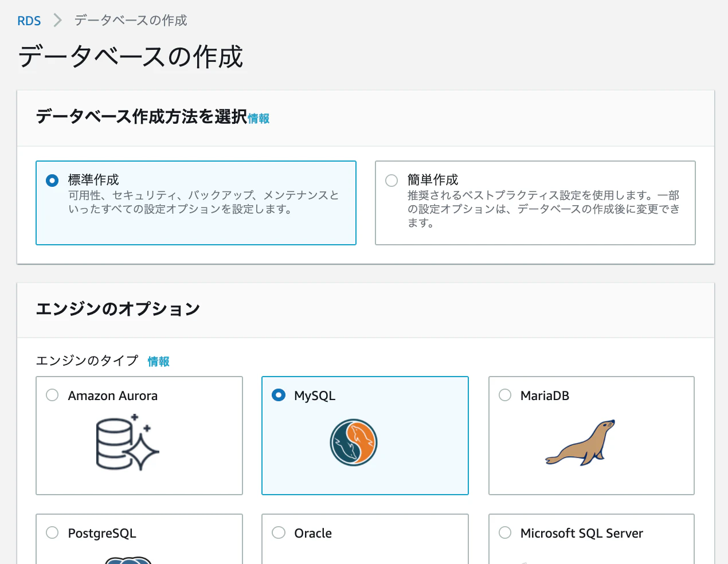
Task: Click the Oracle label text
Action: [313, 533]
